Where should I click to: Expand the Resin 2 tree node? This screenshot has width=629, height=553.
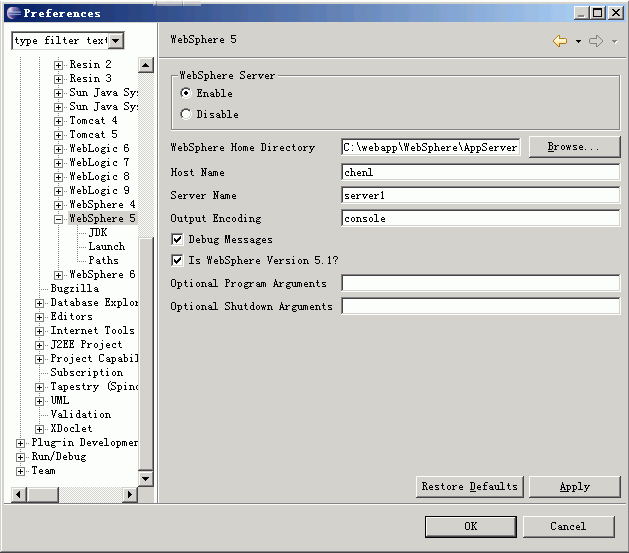pyautogui.click(x=59, y=65)
